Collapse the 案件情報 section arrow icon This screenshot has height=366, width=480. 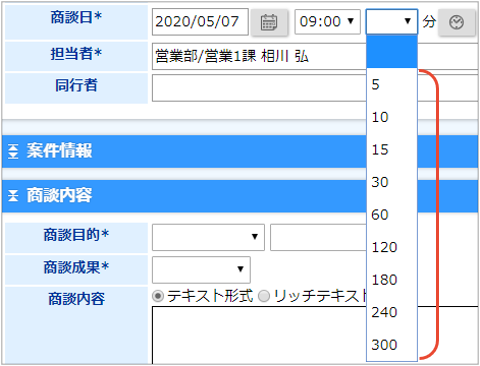(x=13, y=151)
